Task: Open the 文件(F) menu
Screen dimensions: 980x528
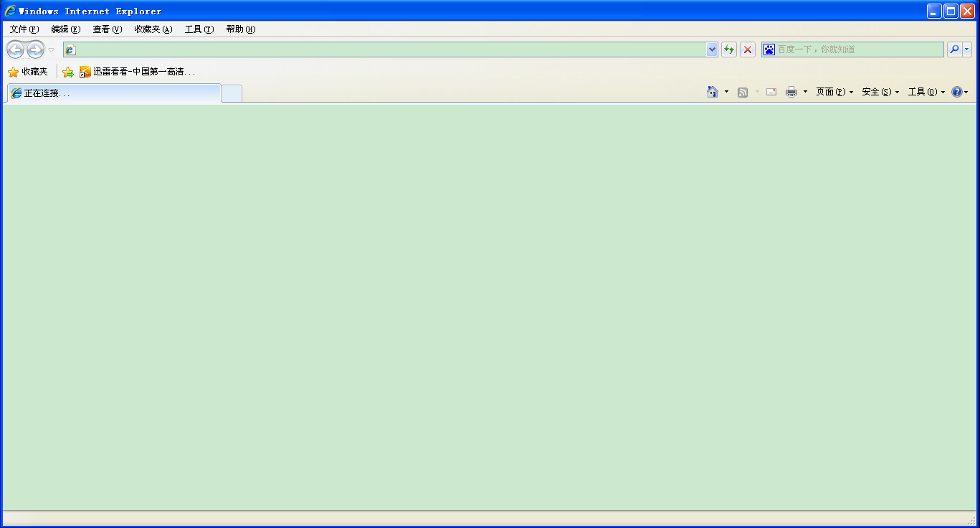Action: pyautogui.click(x=24, y=29)
